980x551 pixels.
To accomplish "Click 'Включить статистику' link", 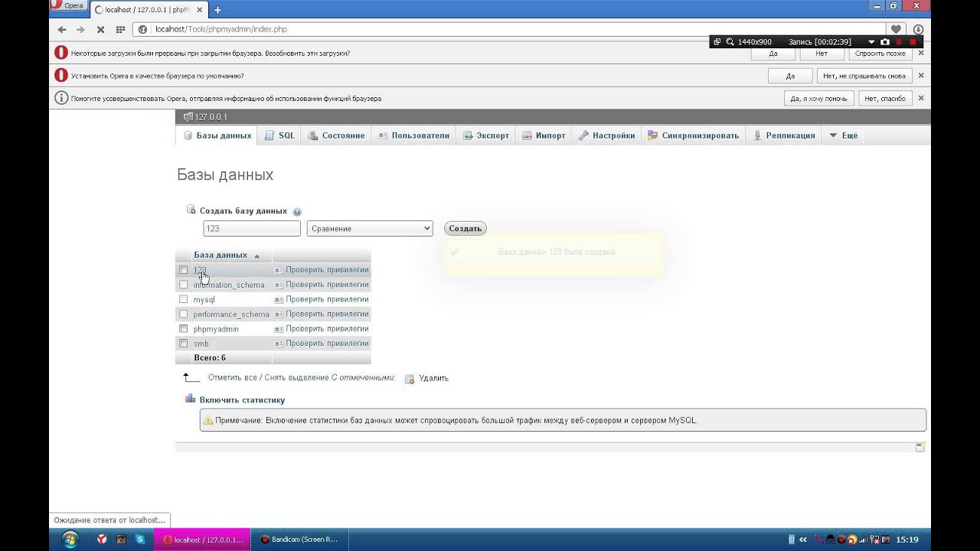I will (242, 399).
